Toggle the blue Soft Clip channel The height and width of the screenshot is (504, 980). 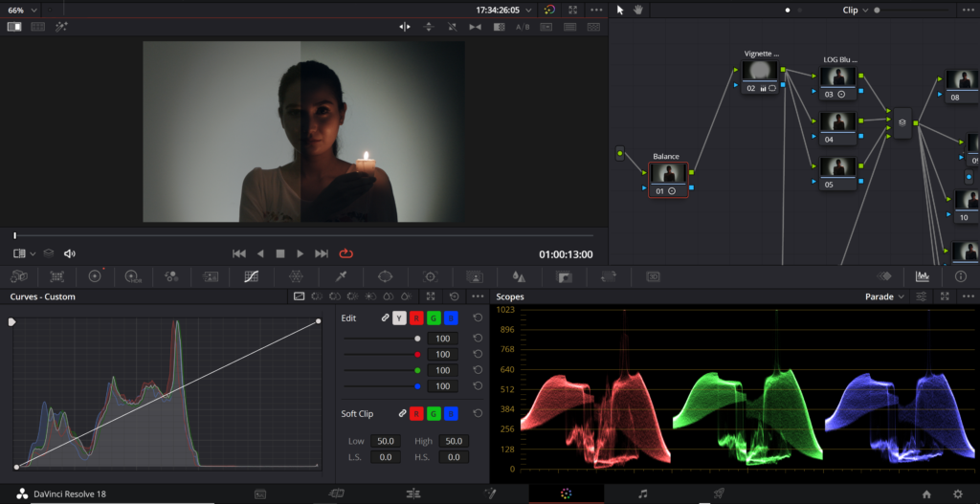point(451,413)
